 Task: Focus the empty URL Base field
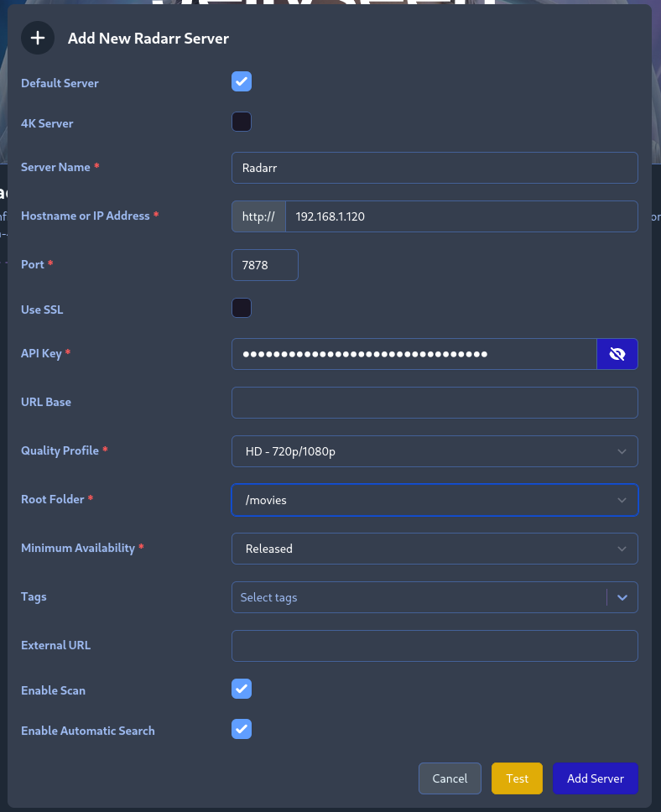pos(435,403)
